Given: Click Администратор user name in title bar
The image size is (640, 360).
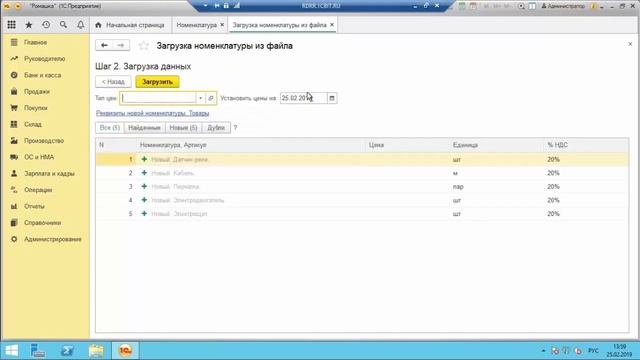Looking at the screenshot, I should click(x=566, y=6).
